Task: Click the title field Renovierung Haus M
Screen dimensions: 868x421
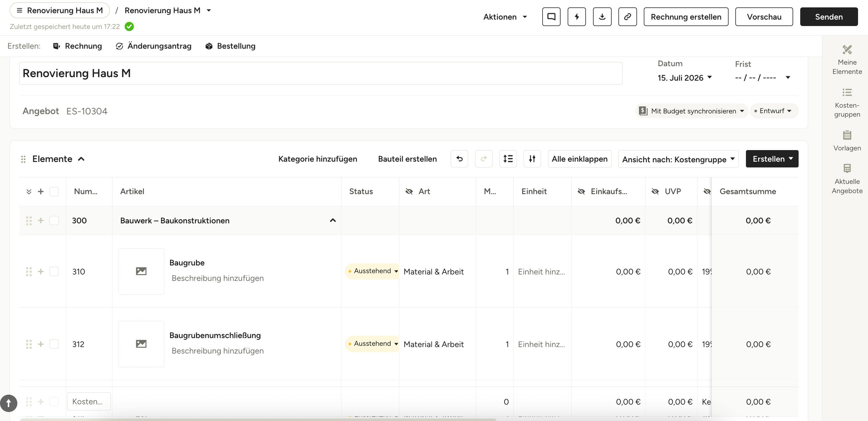Action: pyautogui.click(x=321, y=73)
